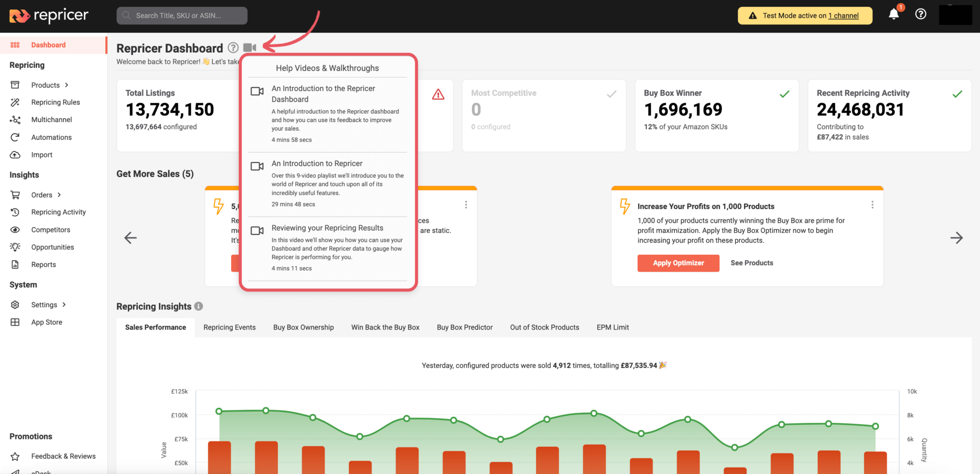The image size is (980, 474).
Task: Open options menu on Increase Your Profits card
Action: pyautogui.click(x=872, y=205)
